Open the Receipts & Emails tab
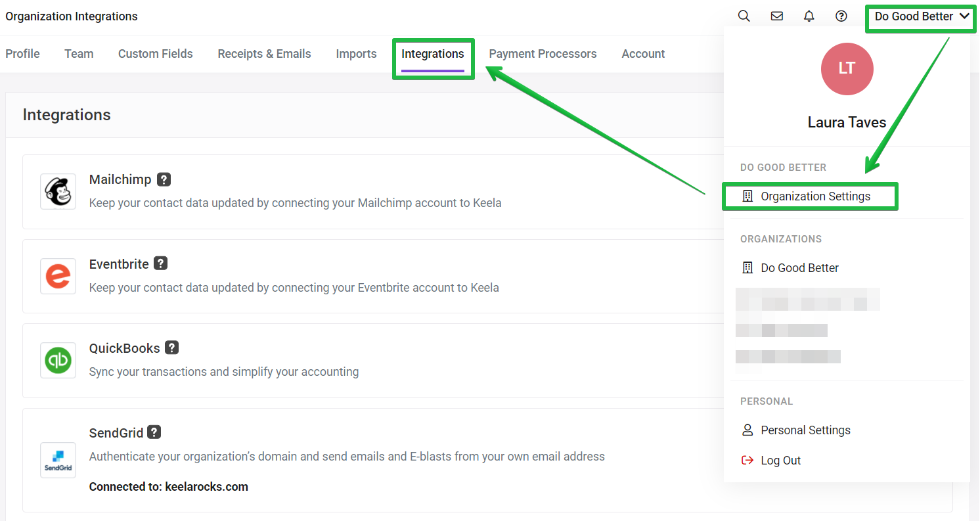Viewport: 980px width, 521px height. [264, 54]
